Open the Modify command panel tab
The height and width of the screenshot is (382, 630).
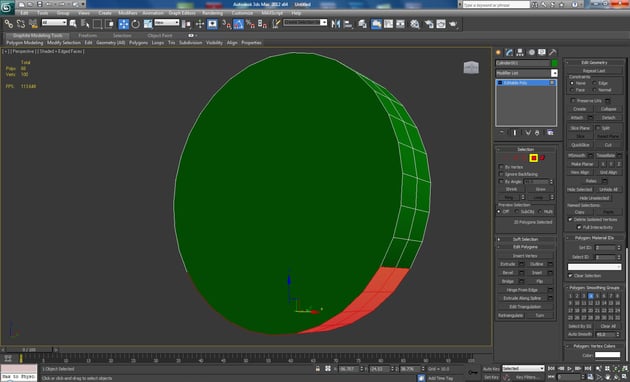coord(509,52)
